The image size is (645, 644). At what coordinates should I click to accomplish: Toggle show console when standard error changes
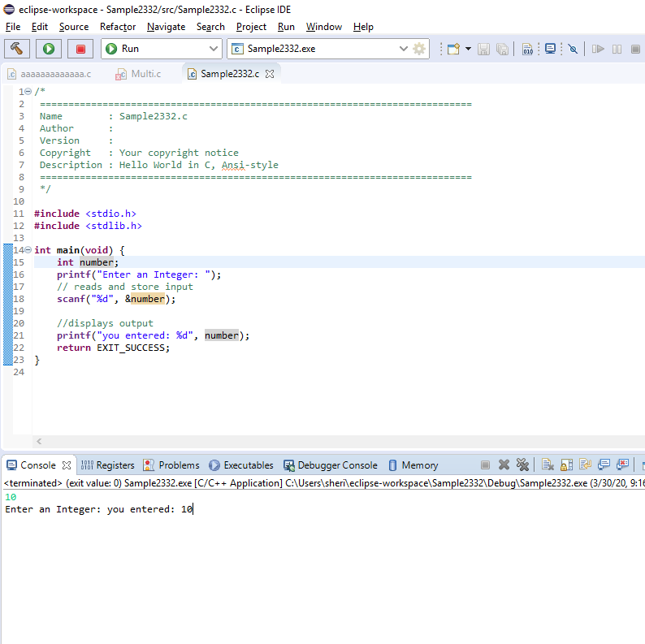pos(622,465)
